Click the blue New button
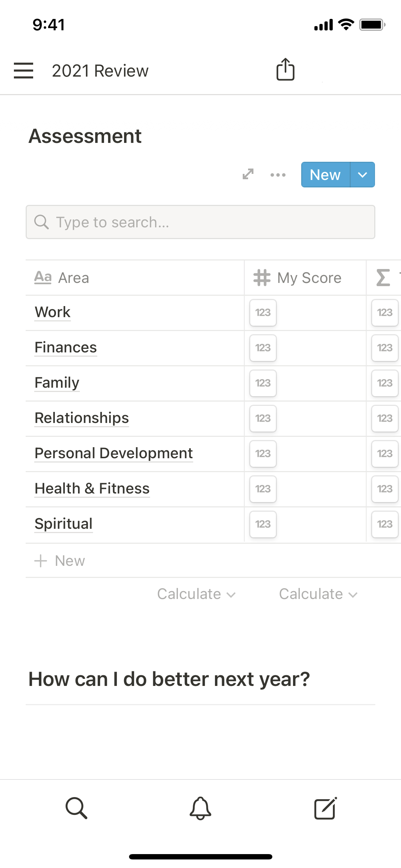This screenshot has width=401, height=868. (x=325, y=175)
